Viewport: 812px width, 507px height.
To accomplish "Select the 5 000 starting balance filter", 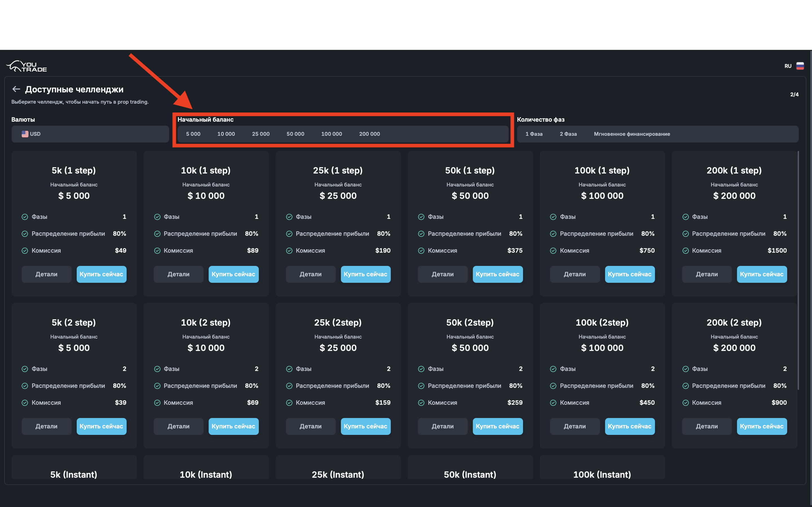I will (x=193, y=134).
